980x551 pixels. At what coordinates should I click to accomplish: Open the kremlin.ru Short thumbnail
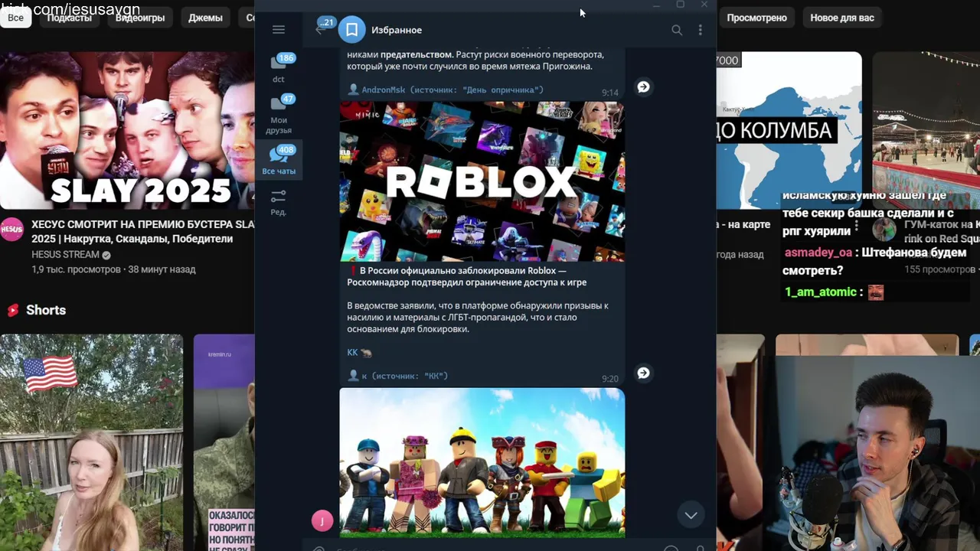pyautogui.click(x=224, y=442)
